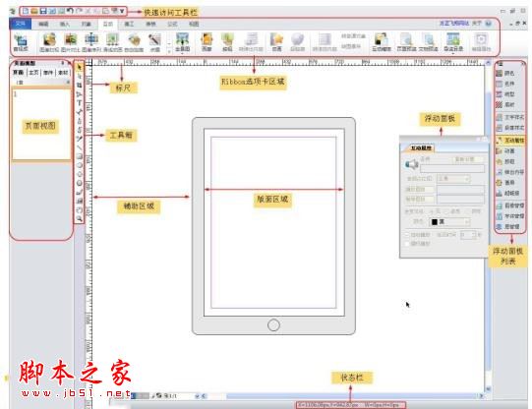Switch to the 插入 ribbon tab

(x=65, y=24)
